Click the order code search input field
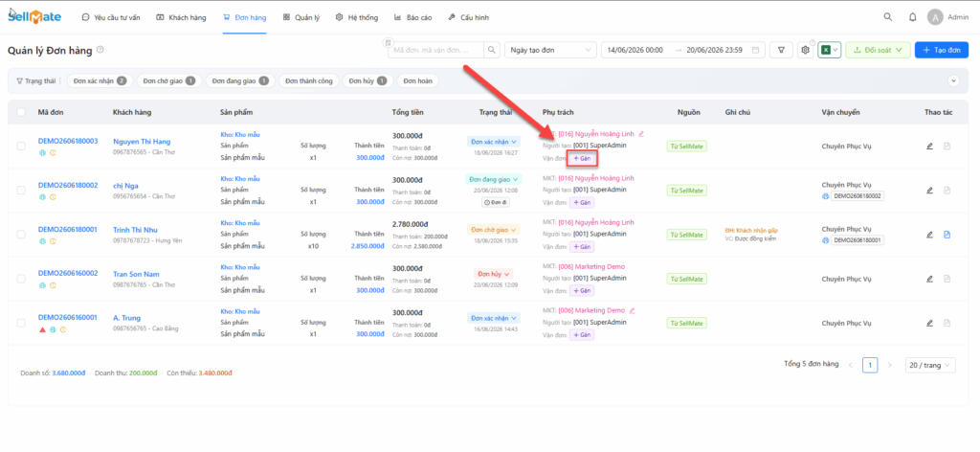Viewport: 980px width, 452px height. pyautogui.click(x=435, y=50)
